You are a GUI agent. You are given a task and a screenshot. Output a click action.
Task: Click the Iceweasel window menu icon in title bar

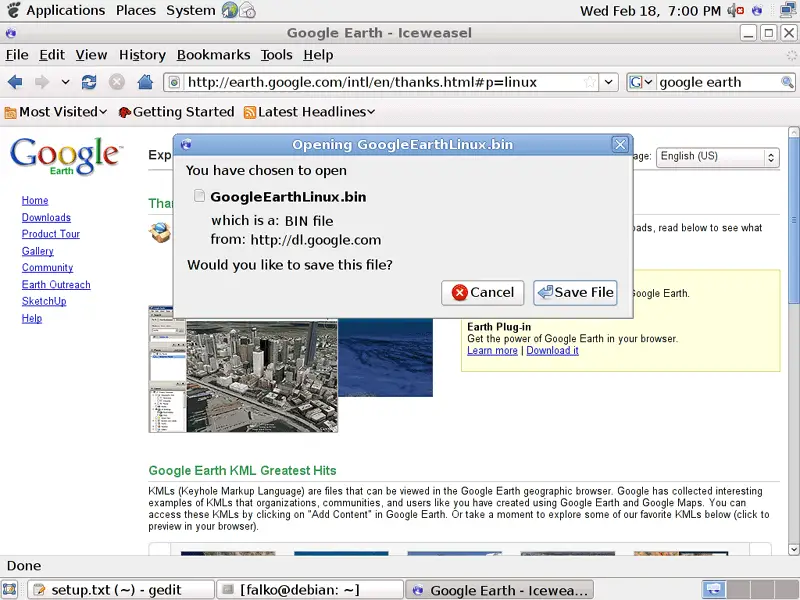point(11,33)
